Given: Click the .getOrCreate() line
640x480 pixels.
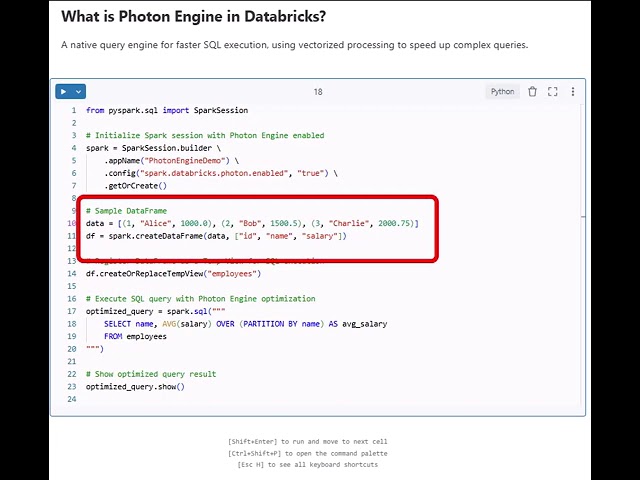Looking at the screenshot, I should coord(136,186).
